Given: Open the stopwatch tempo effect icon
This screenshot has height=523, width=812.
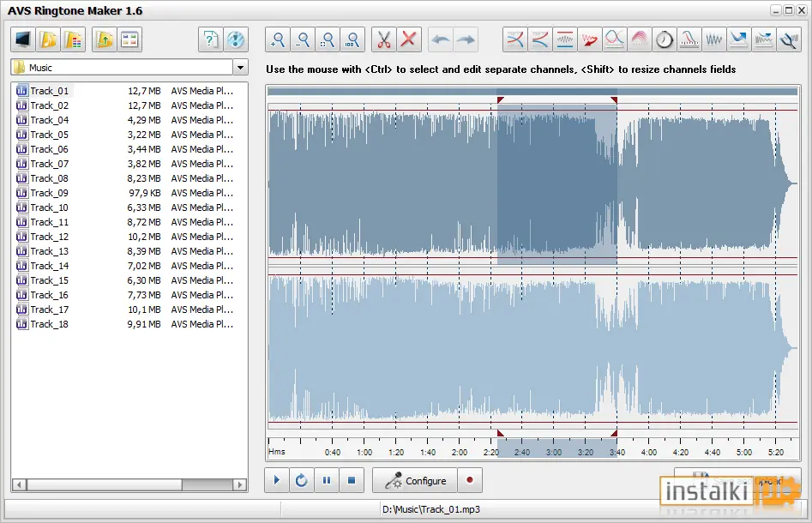Looking at the screenshot, I should [x=665, y=40].
